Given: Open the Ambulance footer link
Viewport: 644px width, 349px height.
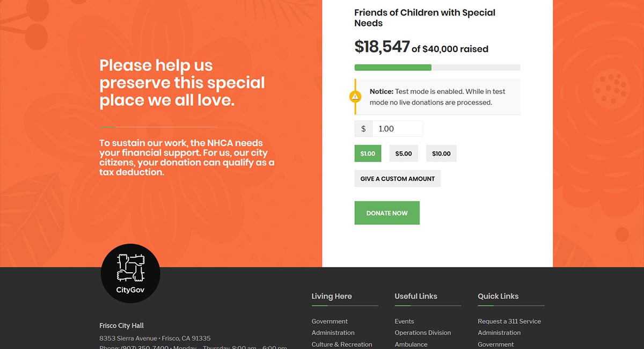Looking at the screenshot, I should 411,344.
